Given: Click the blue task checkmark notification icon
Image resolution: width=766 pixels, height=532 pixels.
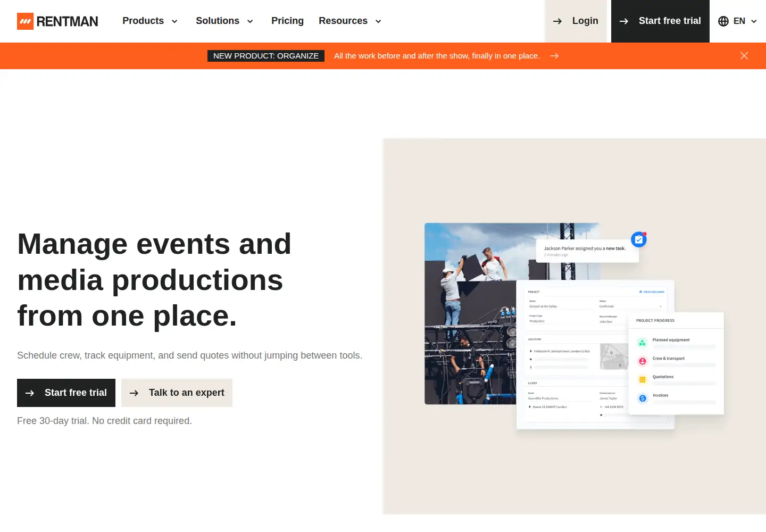Looking at the screenshot, I should click(639, 239).
